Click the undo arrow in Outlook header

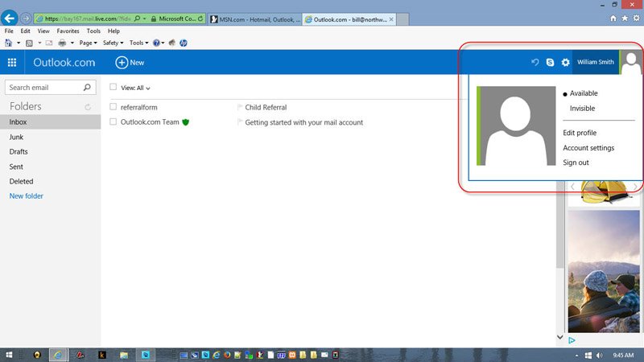coord(535,62)
